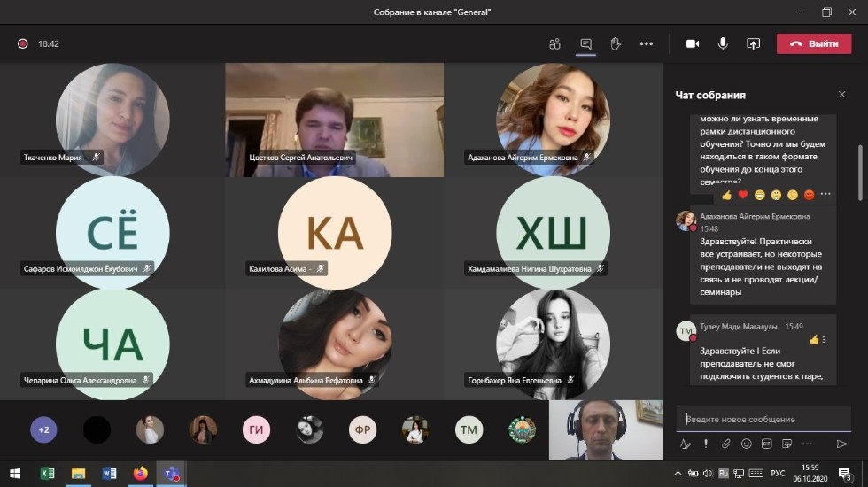Expand more reactions on the chat message
The height and width of the screenshot is (487, 868).
tap(825, 194)
